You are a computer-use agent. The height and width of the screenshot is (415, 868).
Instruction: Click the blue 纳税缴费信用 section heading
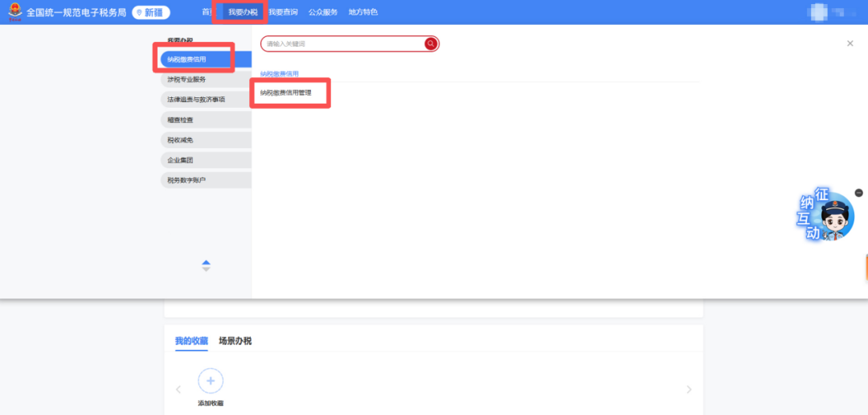pyautogui.click(x=280, y=74)
